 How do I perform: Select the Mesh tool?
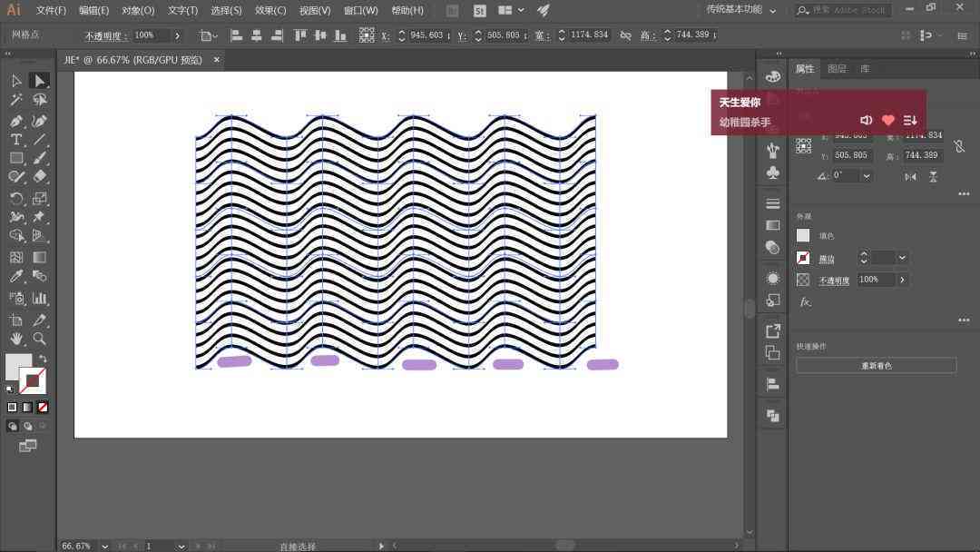[16, 257]
